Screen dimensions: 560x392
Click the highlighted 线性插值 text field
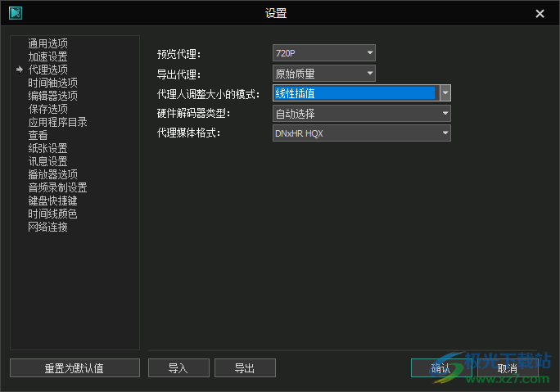point(355,93)
